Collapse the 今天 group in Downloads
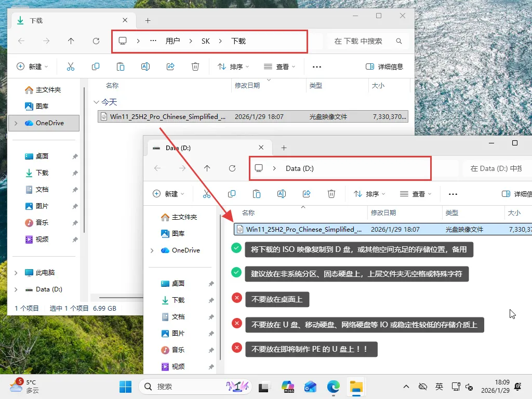This screenshot has width=532, height=399. tap(96, 102)
